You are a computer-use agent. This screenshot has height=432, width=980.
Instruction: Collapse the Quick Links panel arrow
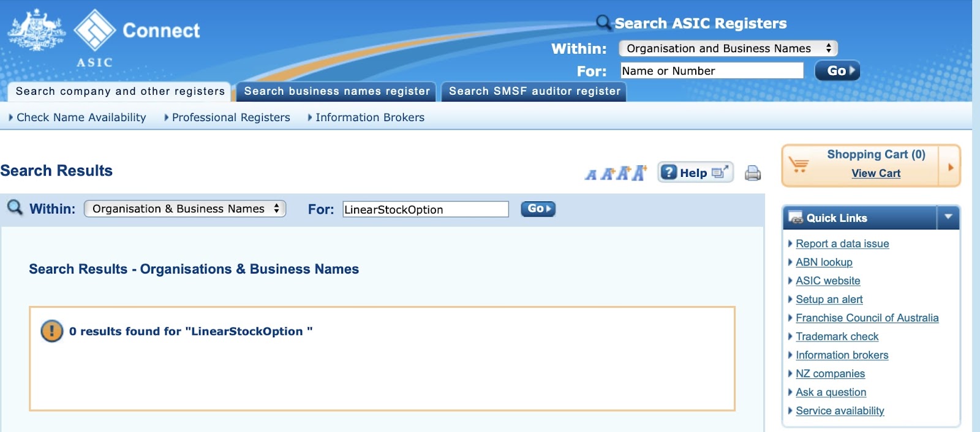[948, 217]
